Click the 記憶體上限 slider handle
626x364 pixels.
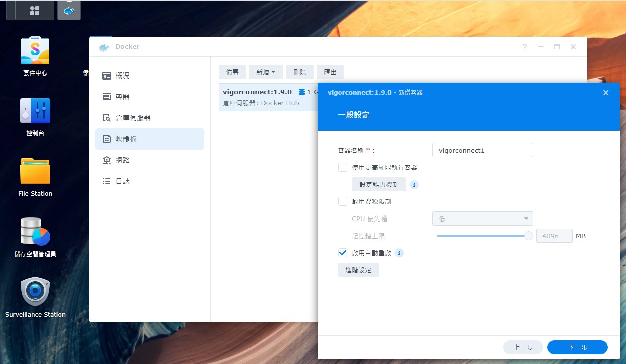tap(529, 236)
